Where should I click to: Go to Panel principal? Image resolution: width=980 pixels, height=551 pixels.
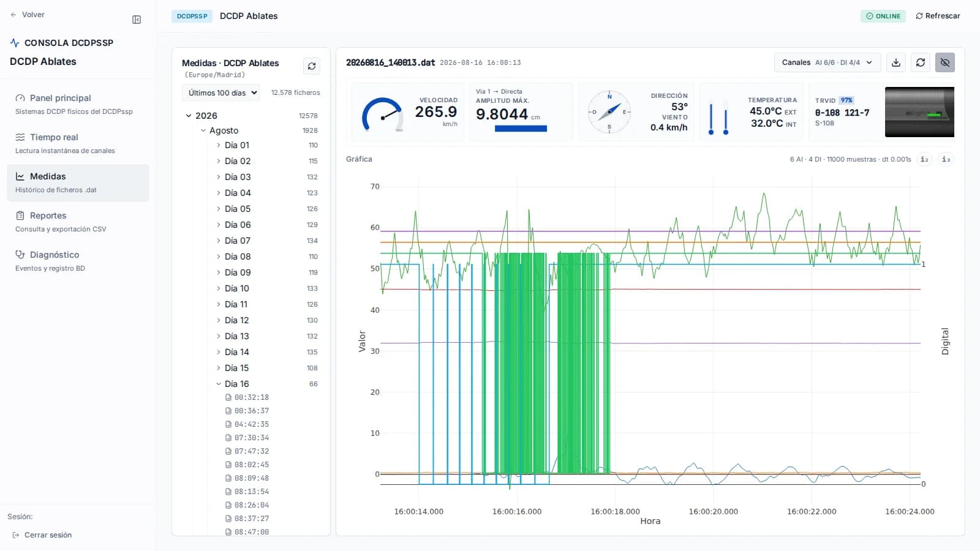78,104
